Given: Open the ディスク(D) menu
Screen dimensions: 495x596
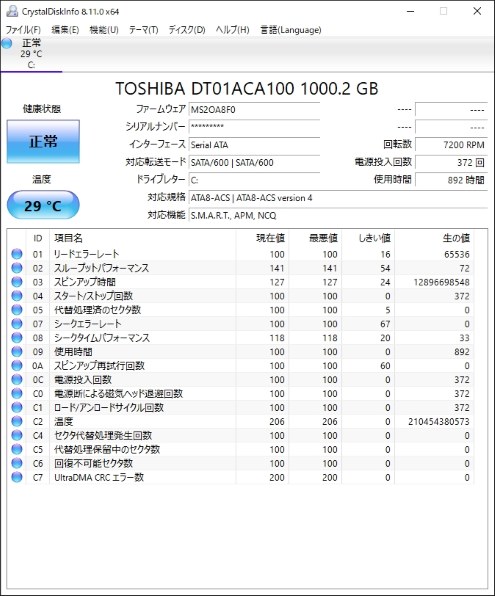Looking at the screenshot, I should [187, 30].
